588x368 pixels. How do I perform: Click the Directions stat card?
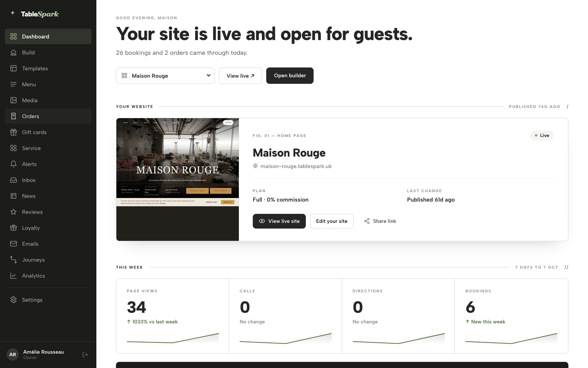(398, 316)
